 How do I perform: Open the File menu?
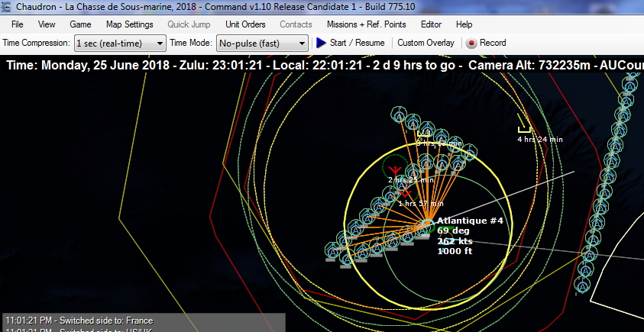[18, 24]
